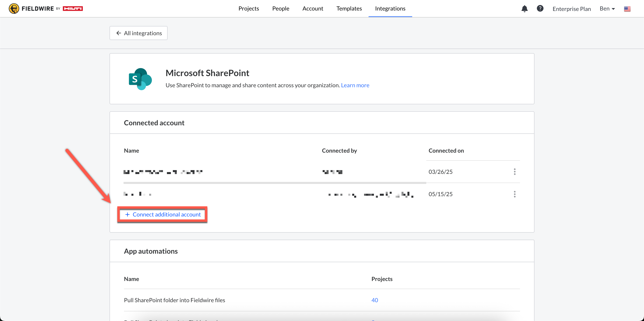Switch to the People tab

point(281,9)
